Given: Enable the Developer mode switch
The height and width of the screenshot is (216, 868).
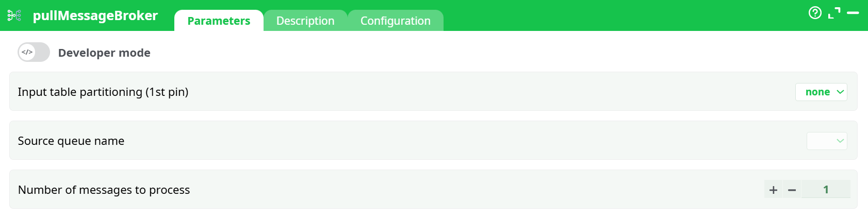Looking at the screenshot, I should pos(34,52).
